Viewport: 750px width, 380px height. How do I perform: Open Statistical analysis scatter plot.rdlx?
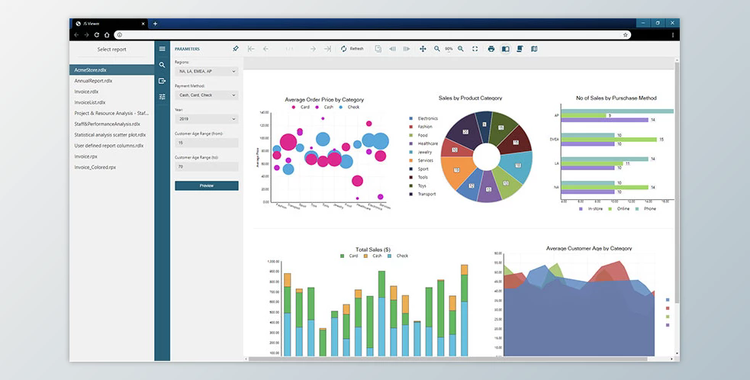point(110,135)
